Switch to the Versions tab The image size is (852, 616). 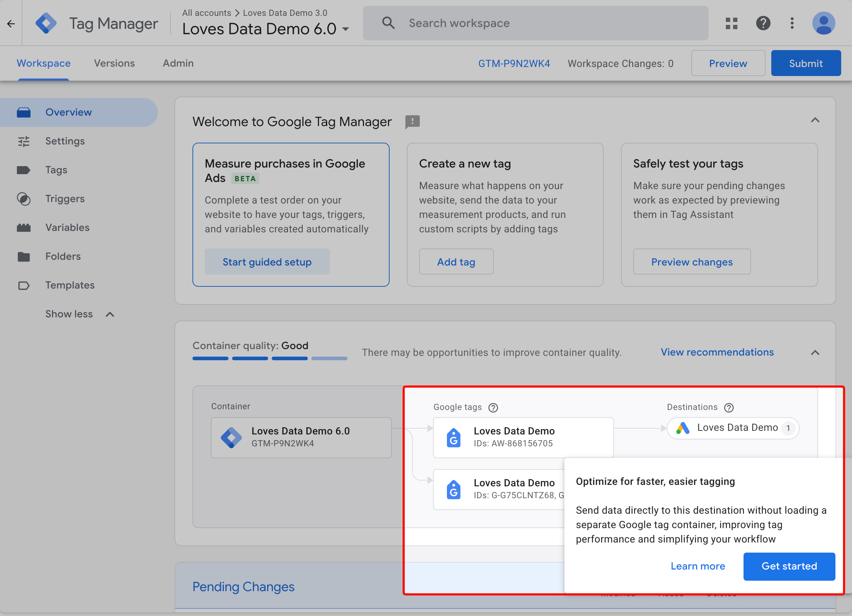click(114, 63)
